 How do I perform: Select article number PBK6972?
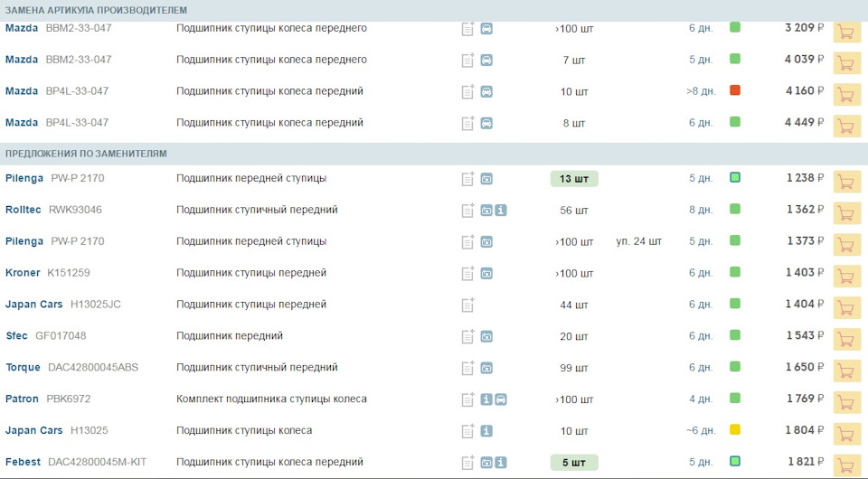click(68, 399)
